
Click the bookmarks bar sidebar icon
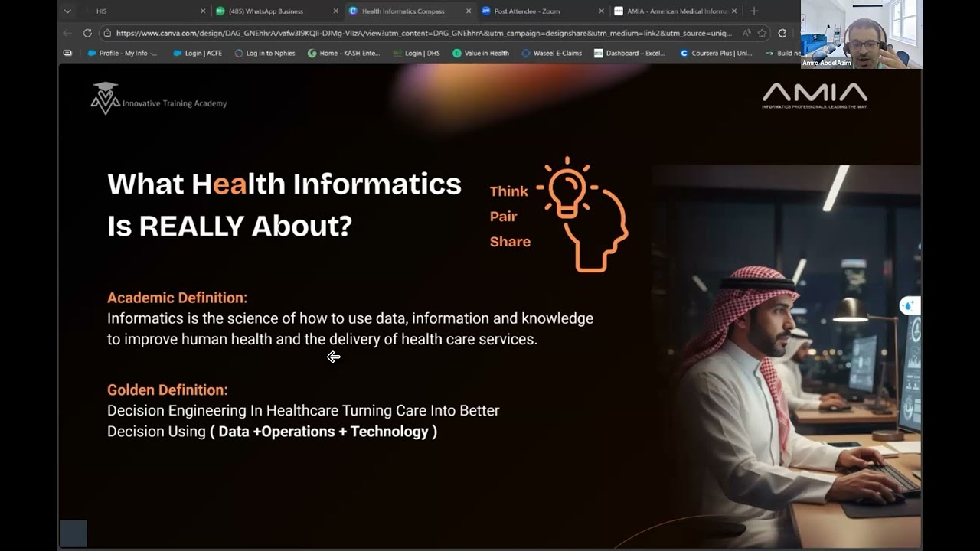coord(67,54)
